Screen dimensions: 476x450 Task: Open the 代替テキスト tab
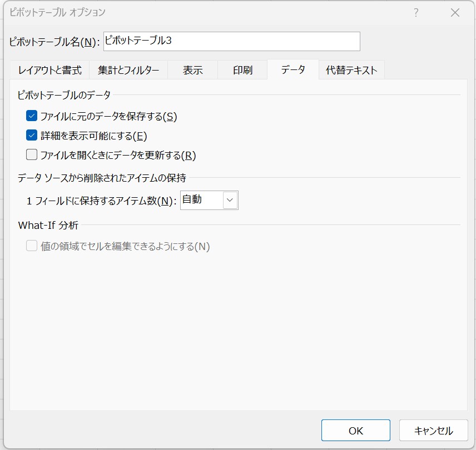pyautogui.click(x=351, y=70)
